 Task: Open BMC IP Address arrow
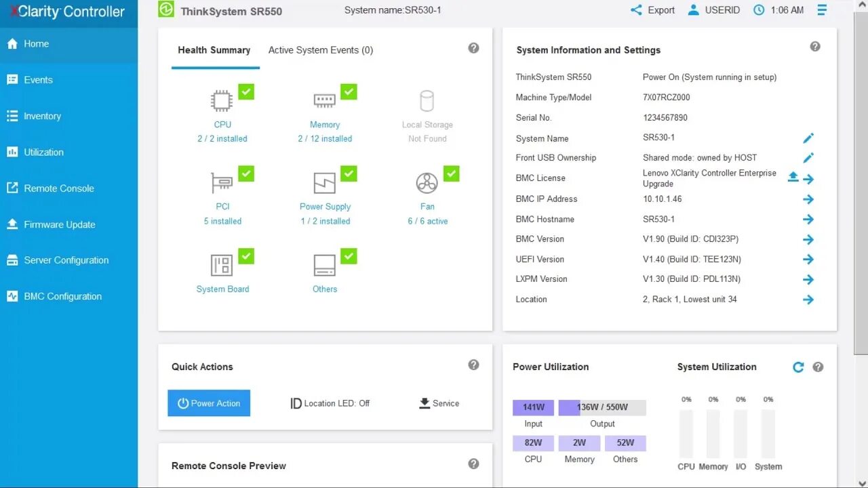click(808, 199)
